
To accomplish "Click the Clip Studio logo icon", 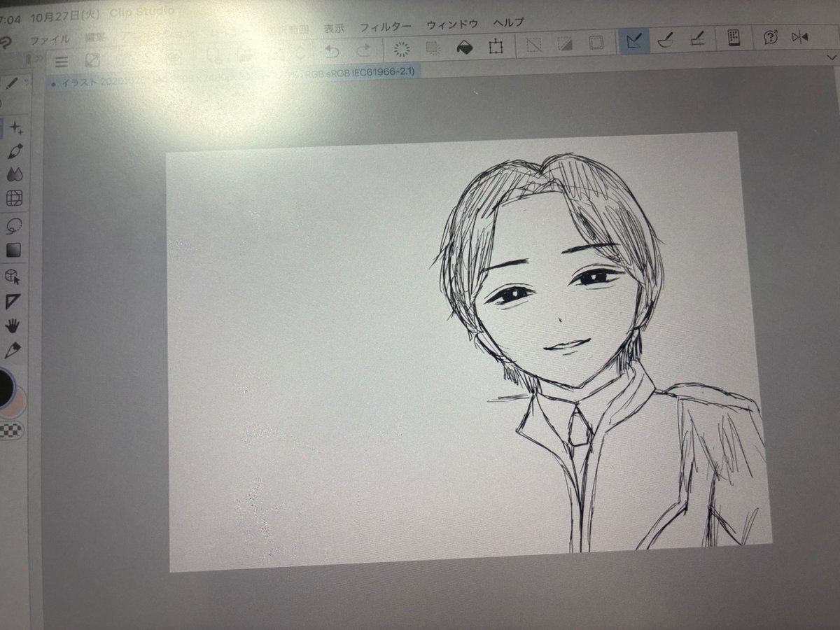I will tap(4, 41).
